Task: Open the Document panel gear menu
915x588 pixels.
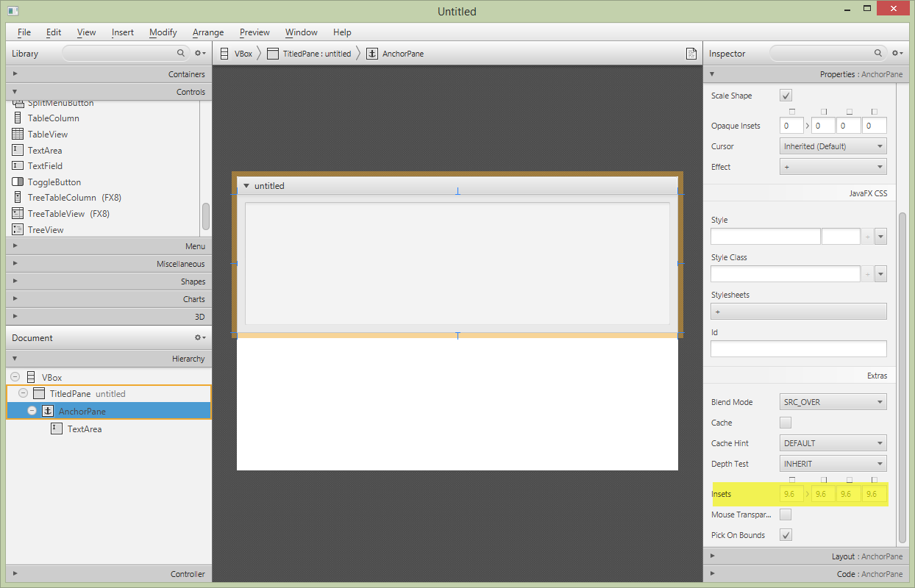Action: [x=199, y=337]
